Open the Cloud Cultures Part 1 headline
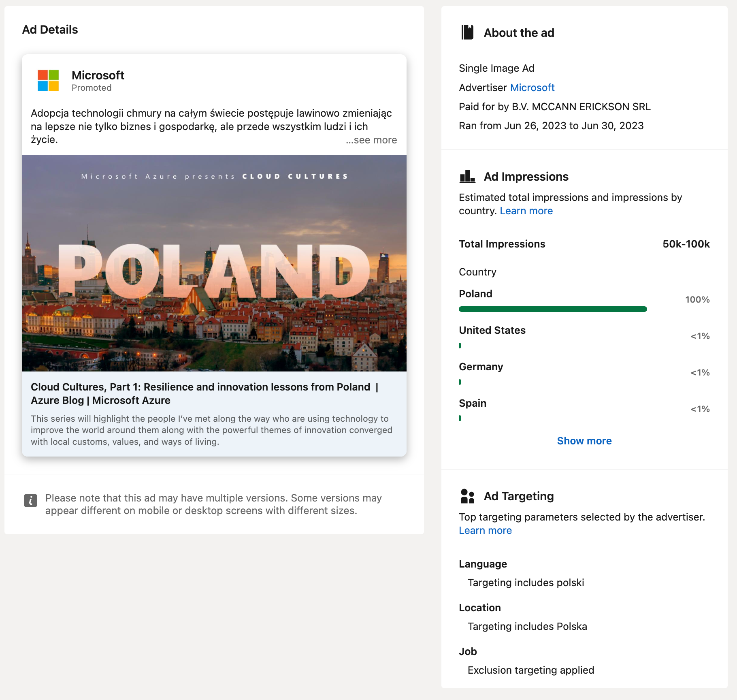This screenshot has width=737, height=700. click(x=205, y=394)
